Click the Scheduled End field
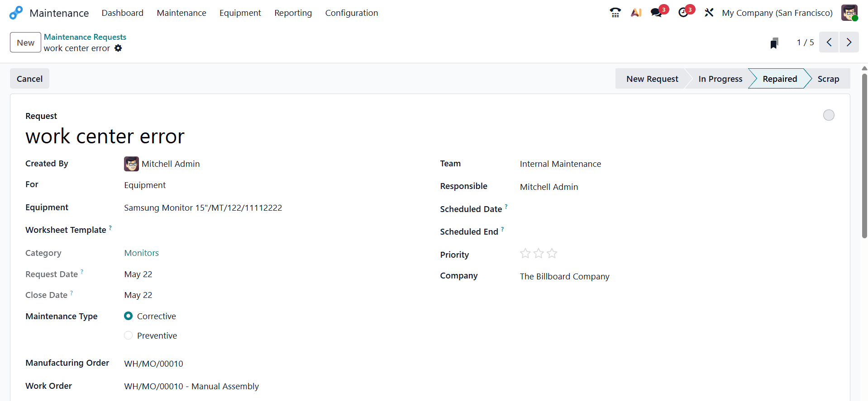Screen dimensions: 868x401 point(677,231)
